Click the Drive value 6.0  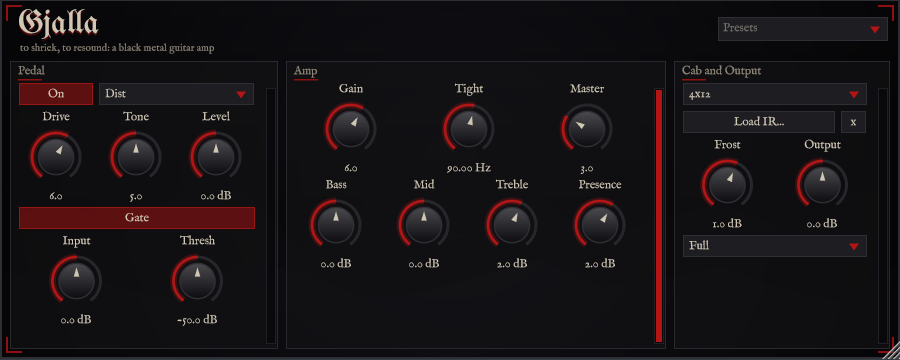coord(56,196)
